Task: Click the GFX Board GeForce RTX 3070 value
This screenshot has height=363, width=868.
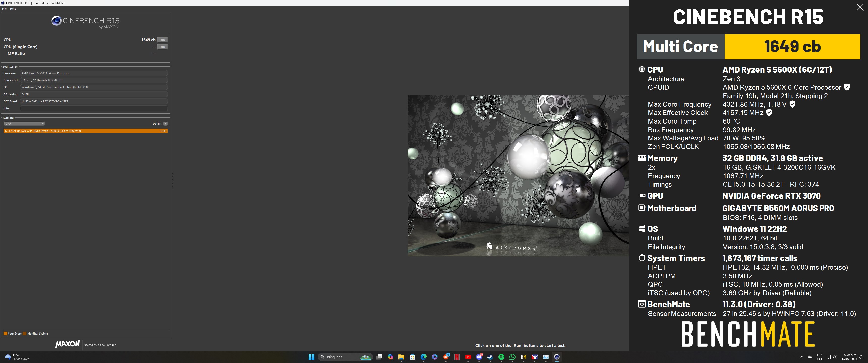Action: [94, 101]
